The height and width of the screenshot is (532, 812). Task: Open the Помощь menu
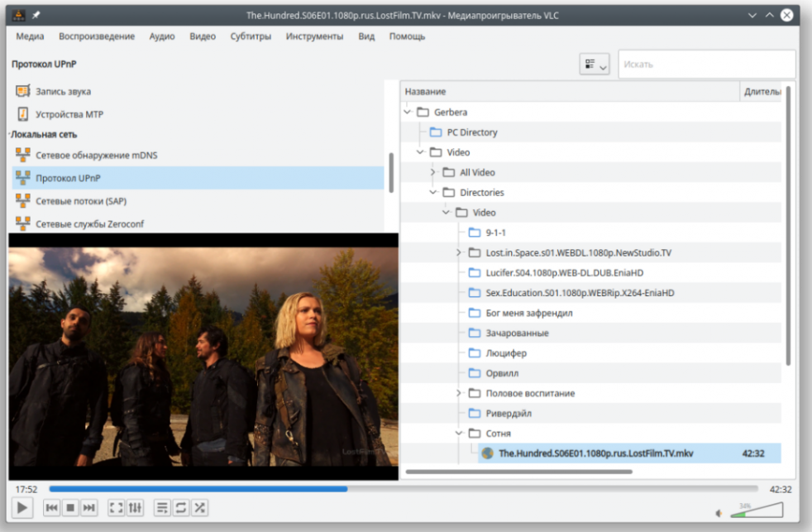407,36
